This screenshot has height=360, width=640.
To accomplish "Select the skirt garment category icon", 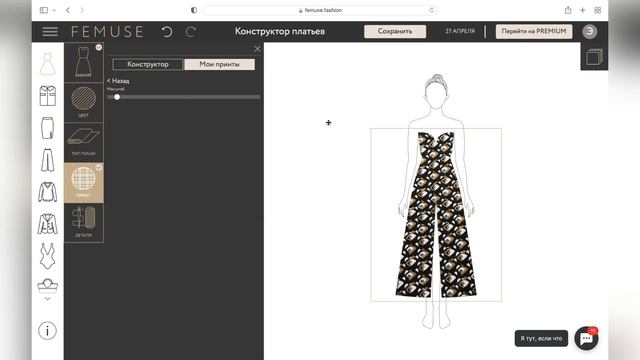I will [x=48, y=128].
